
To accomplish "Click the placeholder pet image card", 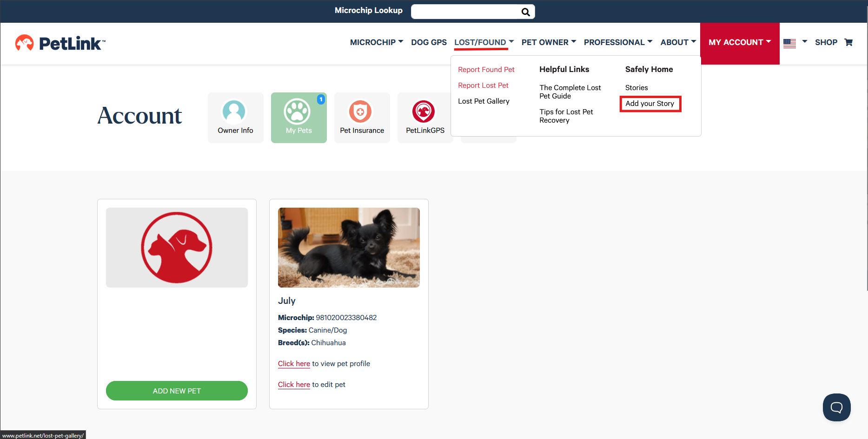I will point(177,248).
